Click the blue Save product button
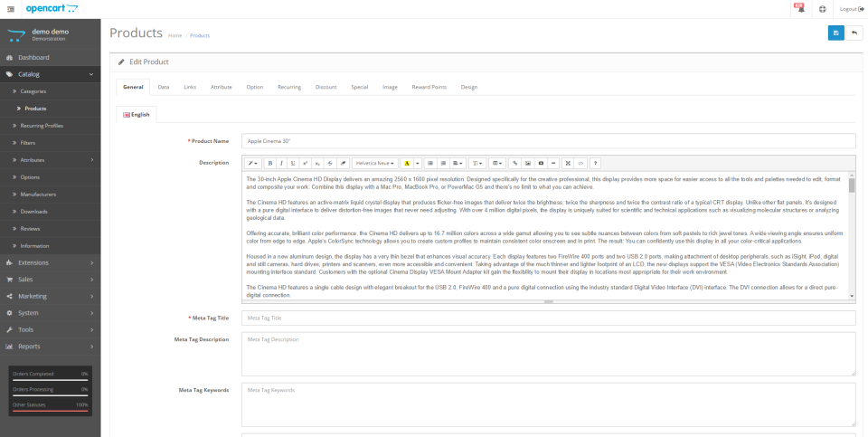868x437 pixels. (836, 33)
